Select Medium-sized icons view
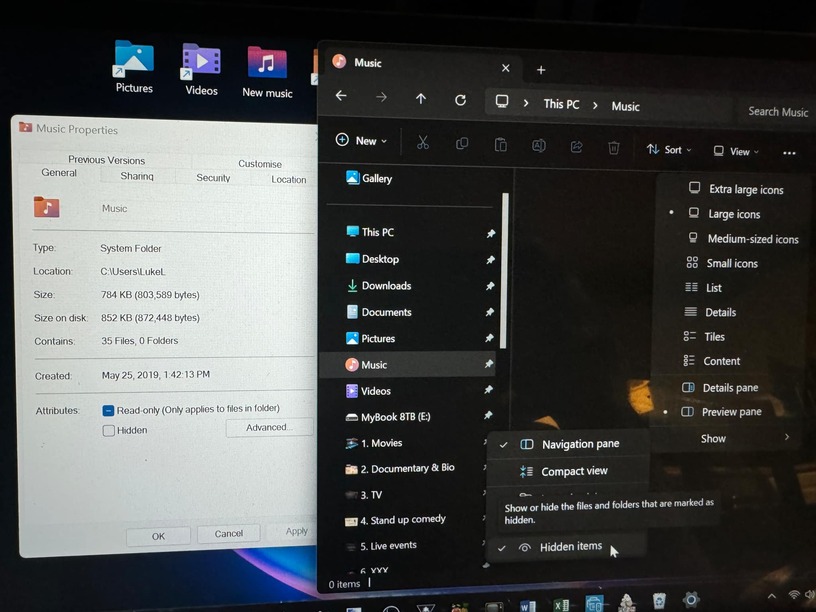 (x=731, y=239)
